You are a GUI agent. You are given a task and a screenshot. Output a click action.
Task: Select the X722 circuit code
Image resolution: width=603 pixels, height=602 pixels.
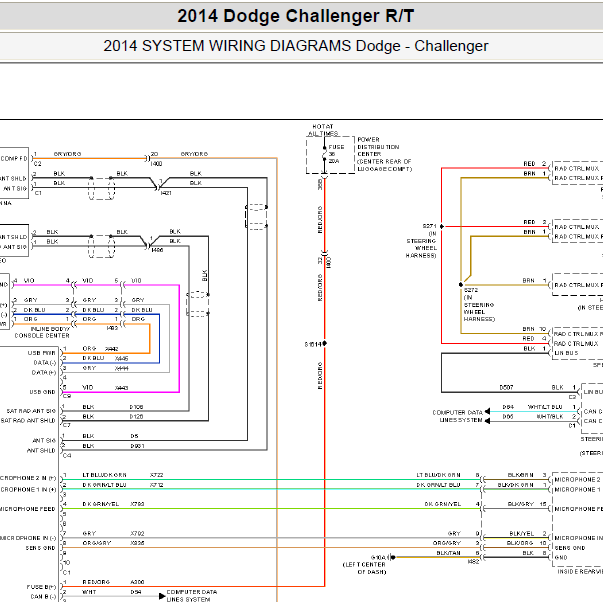point(157,475)
